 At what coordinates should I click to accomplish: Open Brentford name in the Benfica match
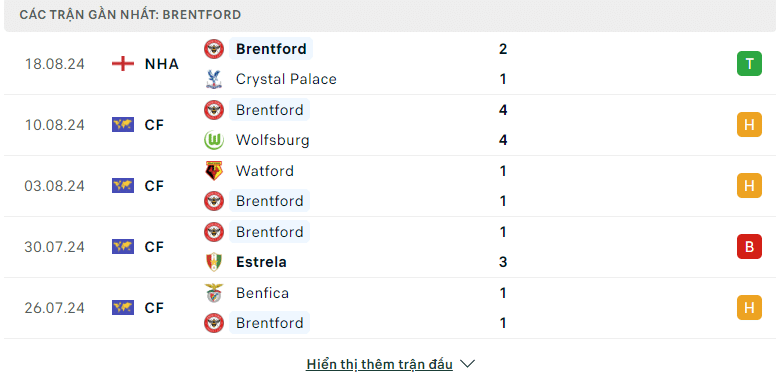pyautogui.click(x=269, y=323)
